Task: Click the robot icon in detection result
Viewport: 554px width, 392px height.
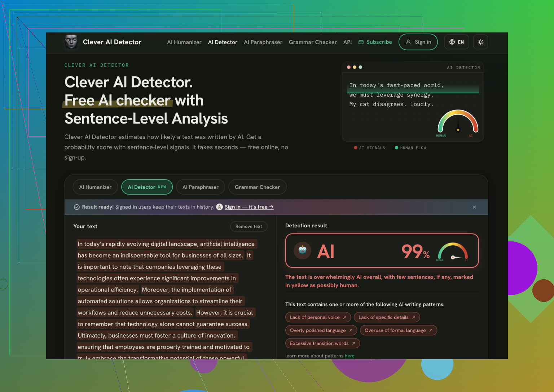Action: pyautogui.click(x=302, y=250)
